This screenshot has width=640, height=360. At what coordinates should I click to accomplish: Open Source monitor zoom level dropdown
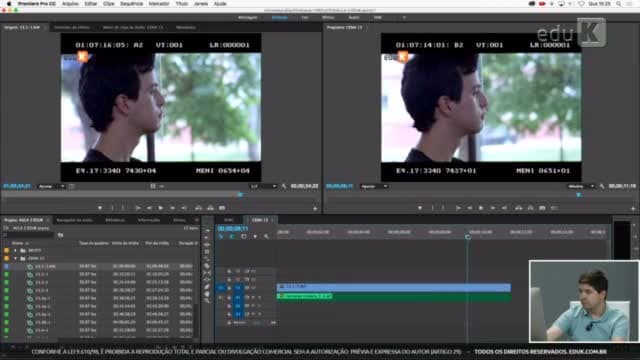[51, 186]
